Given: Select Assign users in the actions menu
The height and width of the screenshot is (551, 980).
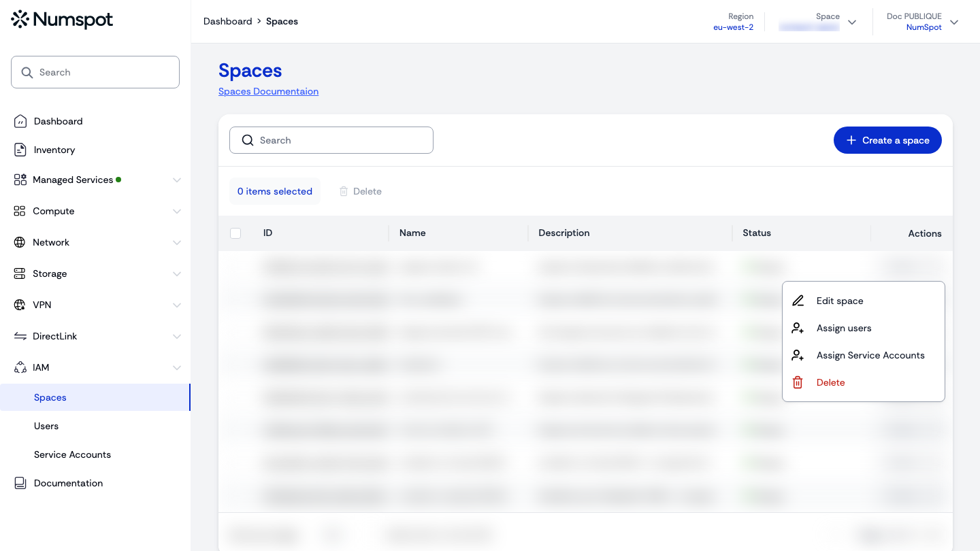Looking at the screenshot, I should [x=864, y=328].
